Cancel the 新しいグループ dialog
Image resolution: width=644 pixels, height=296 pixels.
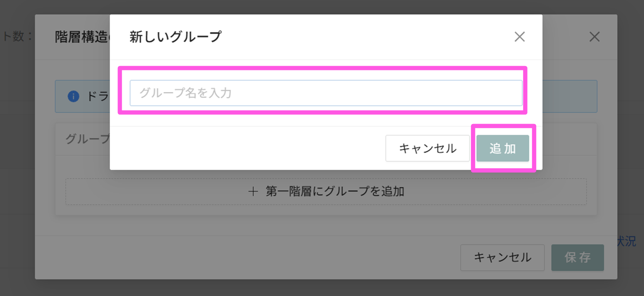427,148
